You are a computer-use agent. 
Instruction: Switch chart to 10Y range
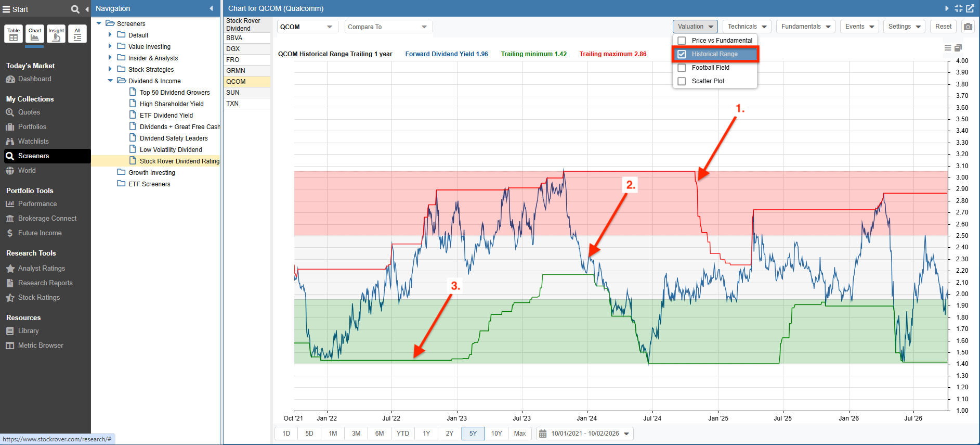coord(496,434)
